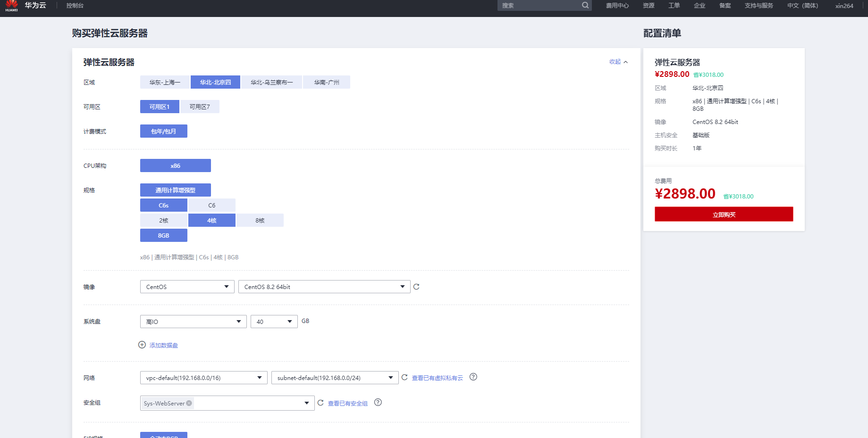Click the 配置清单 heading

coord(662,33)
